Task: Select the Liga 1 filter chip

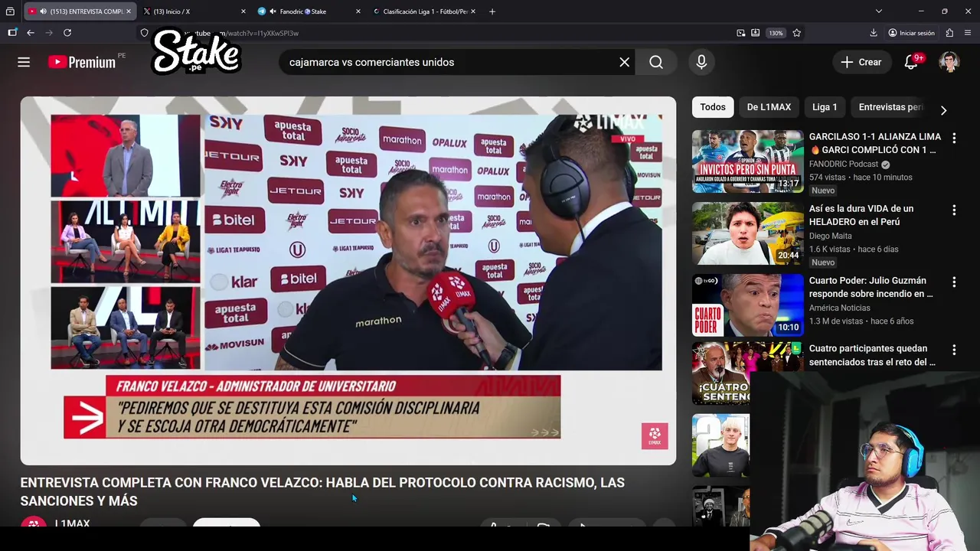Action: (x=825, y=107)
